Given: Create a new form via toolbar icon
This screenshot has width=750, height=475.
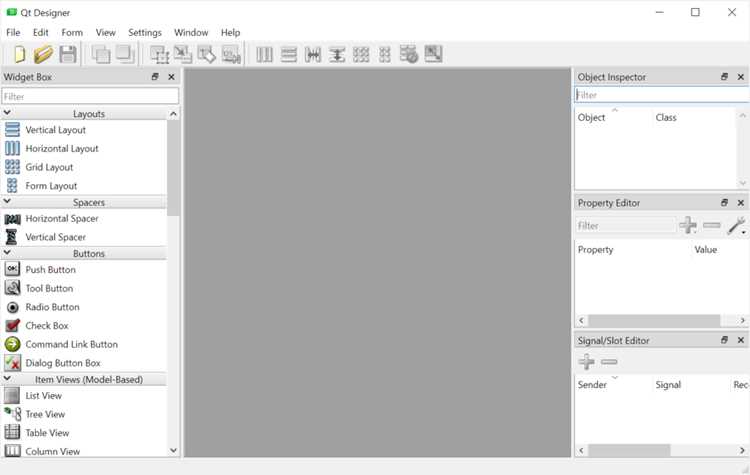Looking at the screenshot, I should tap(20, 54).
